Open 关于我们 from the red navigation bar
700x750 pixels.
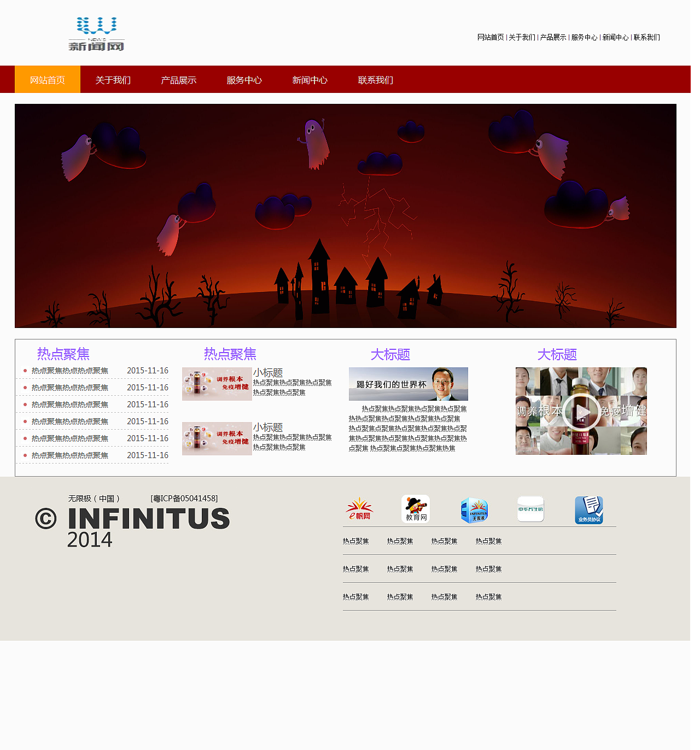[x=113, y=79]
